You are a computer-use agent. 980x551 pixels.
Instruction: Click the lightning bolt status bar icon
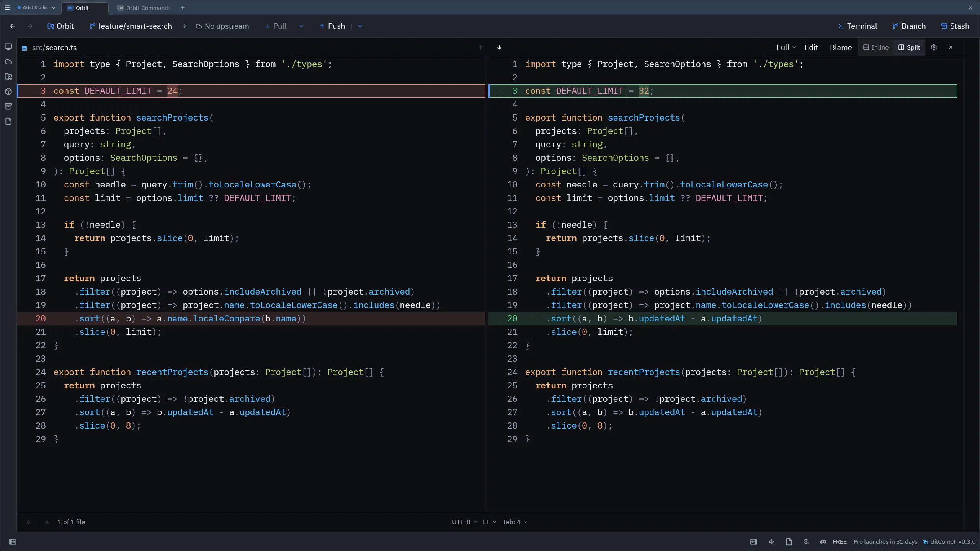tap(771, 542)
